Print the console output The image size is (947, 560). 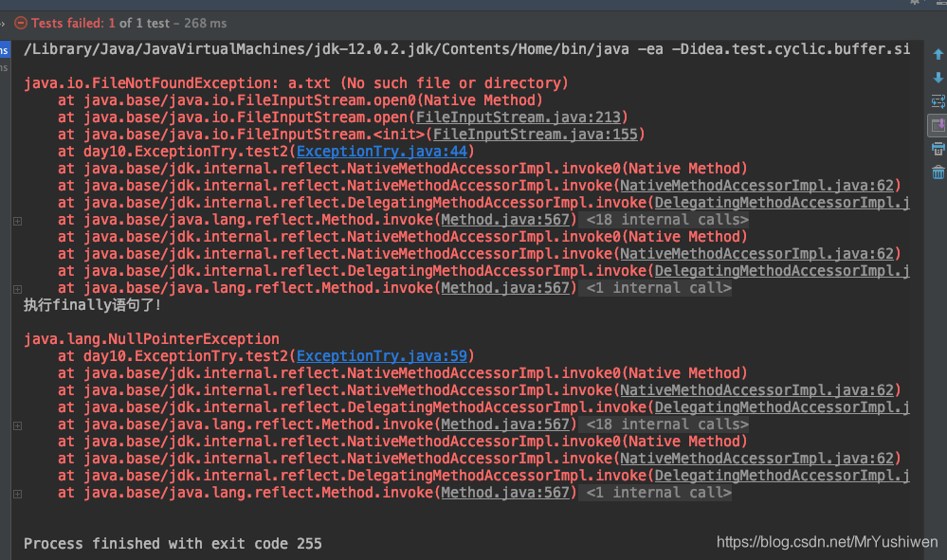938,149
